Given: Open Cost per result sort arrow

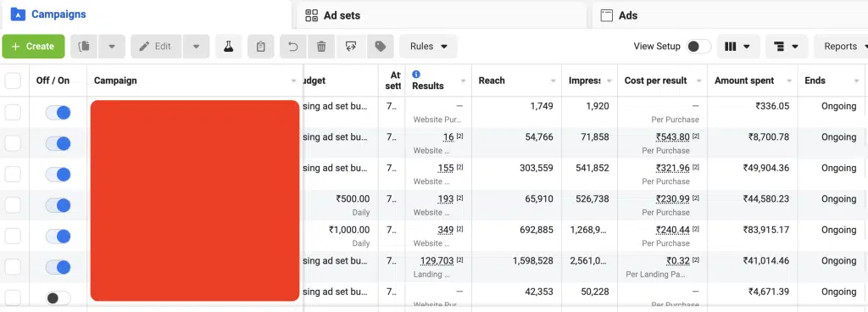Looking at the screenshot, I should coord(699,81).
